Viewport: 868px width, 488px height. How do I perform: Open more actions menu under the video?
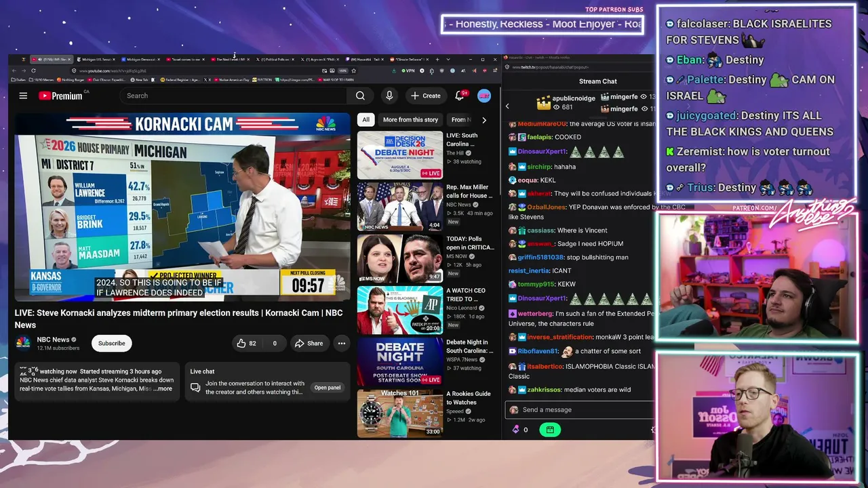pyautogui.click(x=342, y=344)
